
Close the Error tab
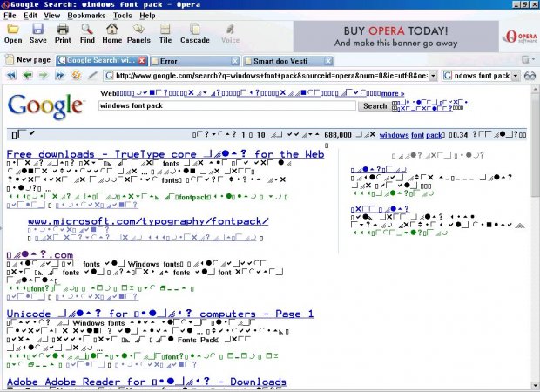(x=235, y=61)
